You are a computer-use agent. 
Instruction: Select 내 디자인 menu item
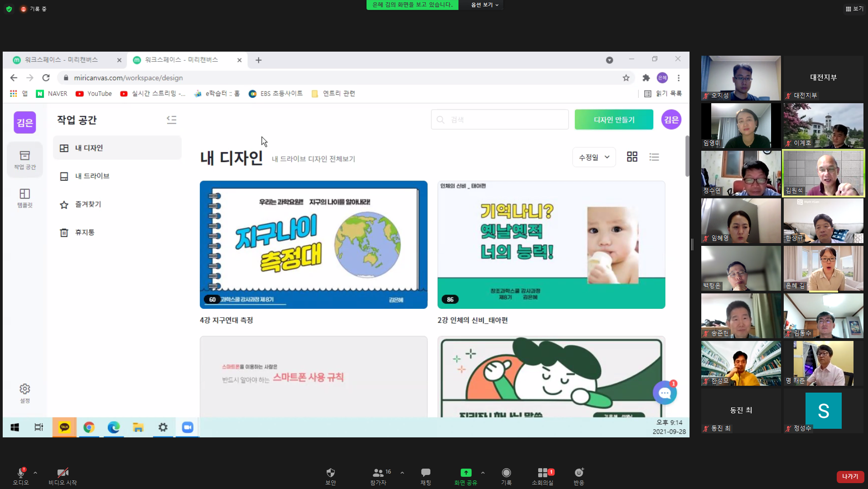click(117, 148)
